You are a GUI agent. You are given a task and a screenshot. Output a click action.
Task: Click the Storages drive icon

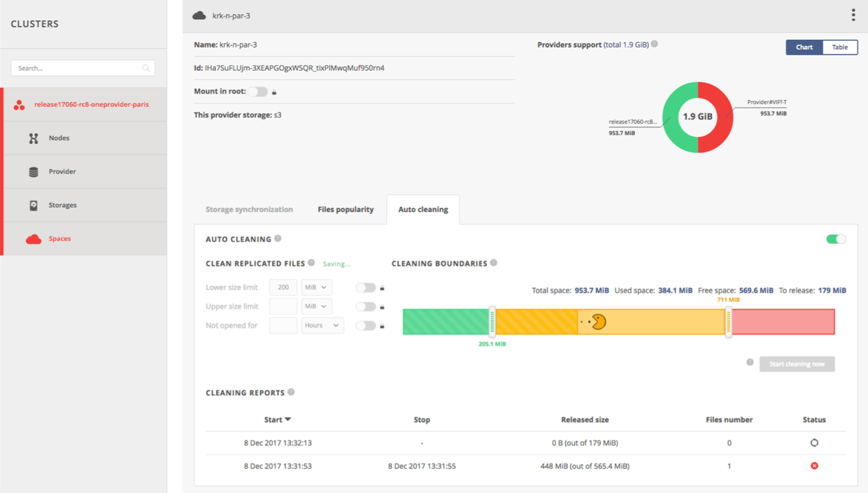click(34, 206)
